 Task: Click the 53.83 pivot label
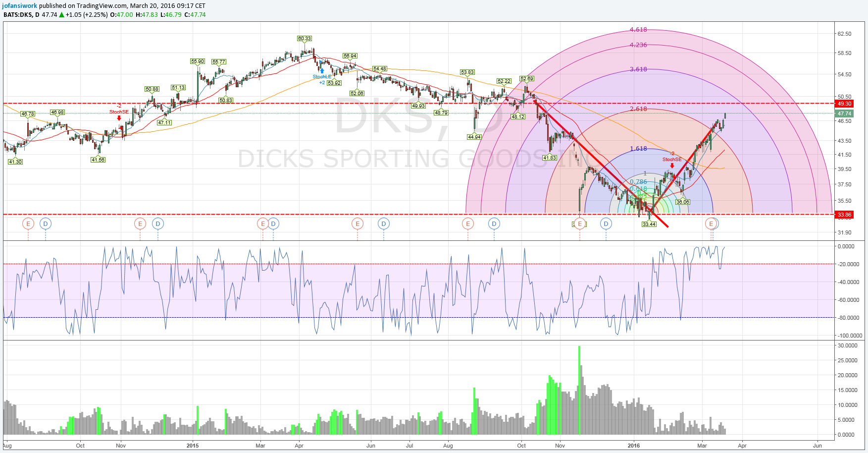pos(467,72)
